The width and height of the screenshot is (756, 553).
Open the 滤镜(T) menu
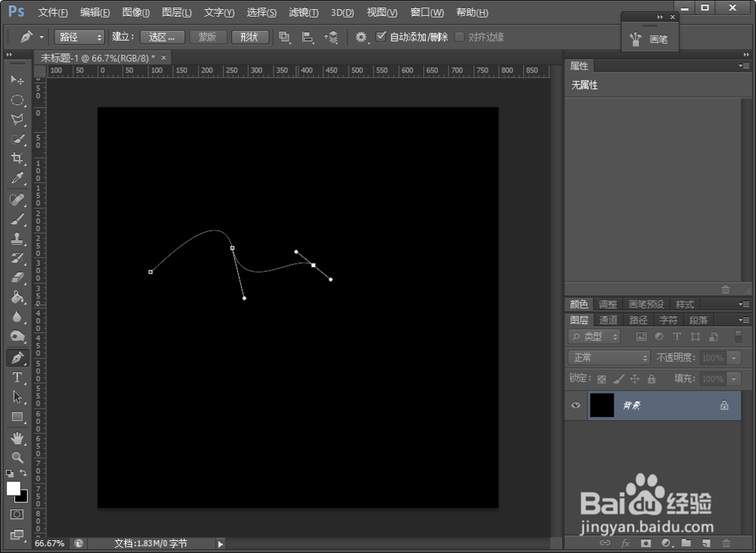coord(303,13)
